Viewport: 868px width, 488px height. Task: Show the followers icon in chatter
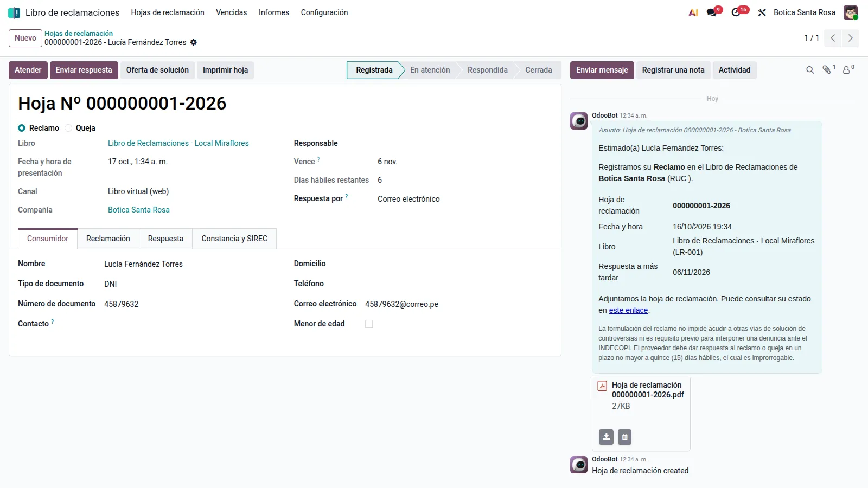[847, 70]
